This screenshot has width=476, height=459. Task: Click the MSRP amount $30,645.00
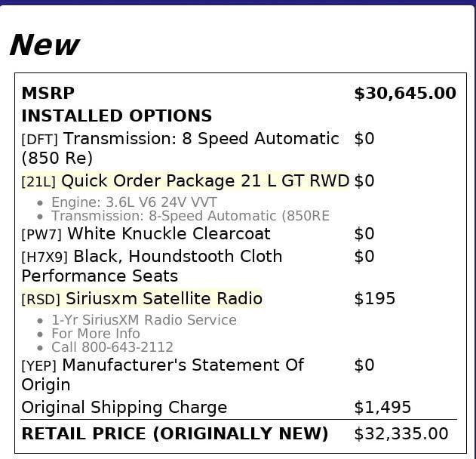405,93
